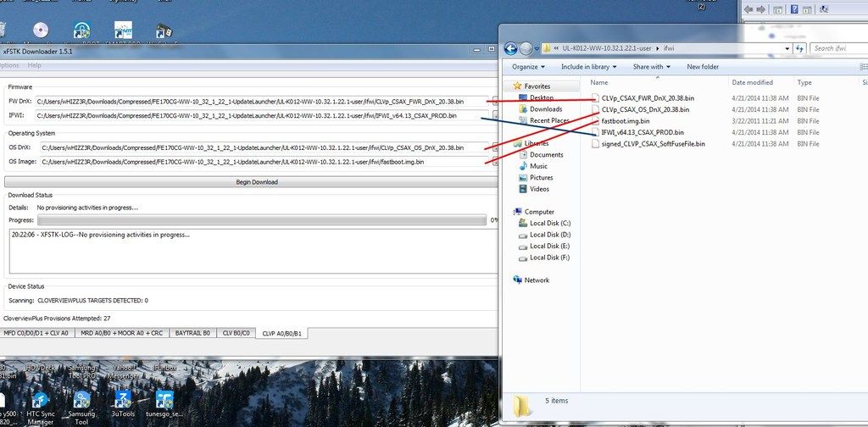Select signed_CLVP_CSAX_SoftFuseFile.bin file
This screenshot has height=427, width=868.
[653, 144]
